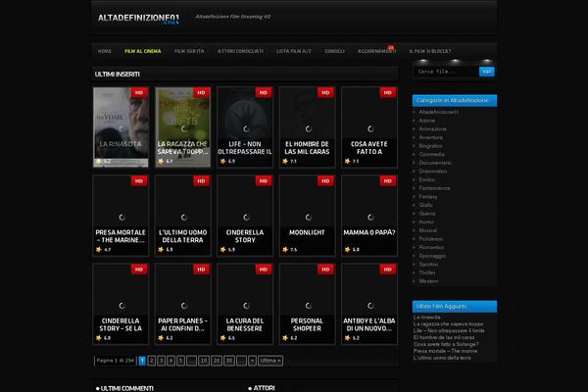Click the red notification badge on Aggiornamenti
588x392 pixels.
click(391, 47)
